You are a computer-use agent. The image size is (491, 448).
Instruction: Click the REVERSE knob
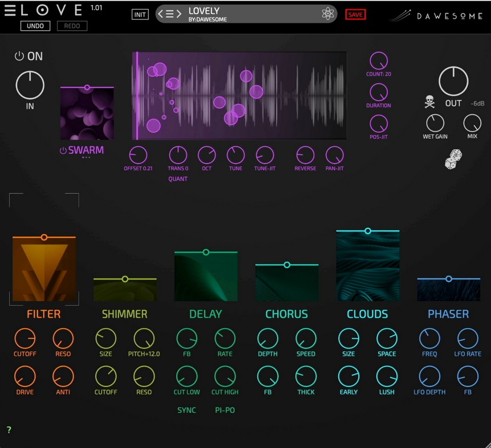[x=305, y=155]
